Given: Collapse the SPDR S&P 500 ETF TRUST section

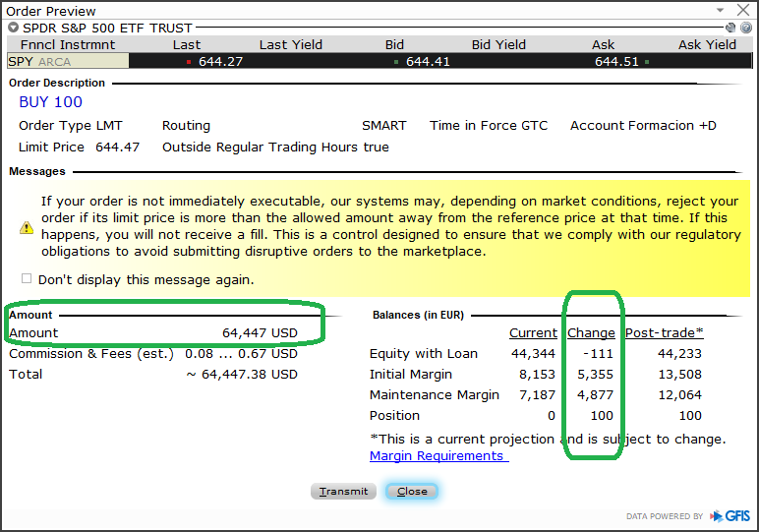Looking at the screenshot, I should click(14, 29).
